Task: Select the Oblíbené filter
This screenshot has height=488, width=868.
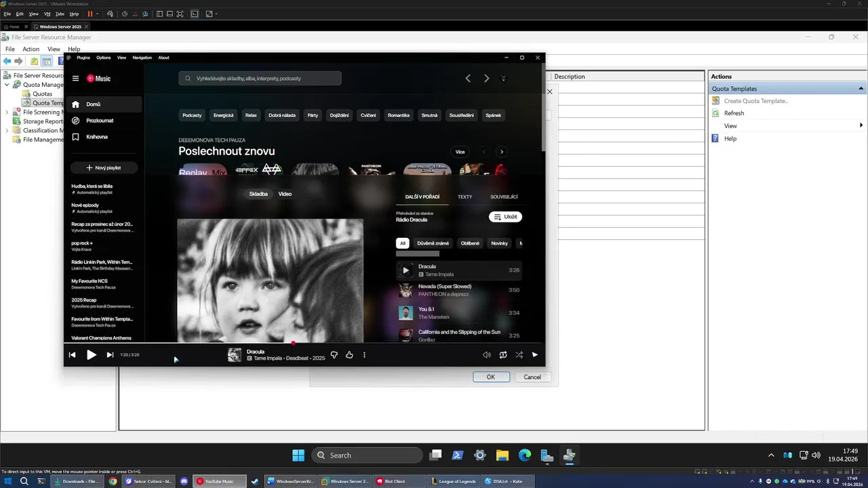Action: point(470,243)
